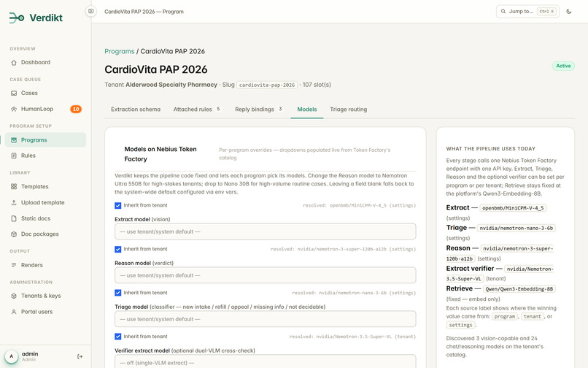
Task: Click the Cases inbox icon
Action: click(14, 93)
